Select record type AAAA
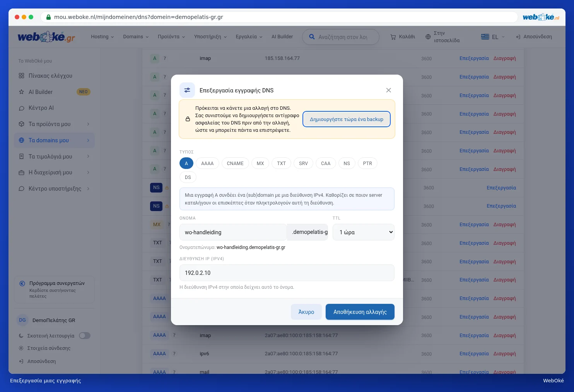 pyautogui.click(x=207, y=164)
